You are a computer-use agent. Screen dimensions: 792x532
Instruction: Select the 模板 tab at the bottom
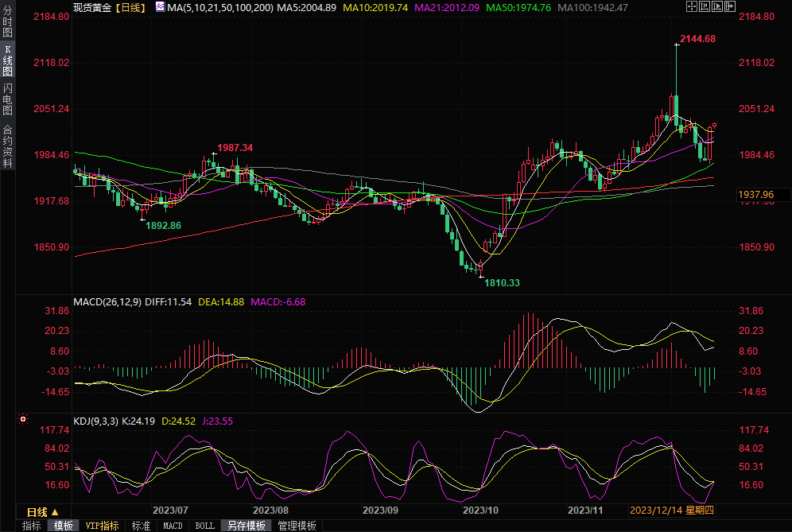(x=63, y=526)
